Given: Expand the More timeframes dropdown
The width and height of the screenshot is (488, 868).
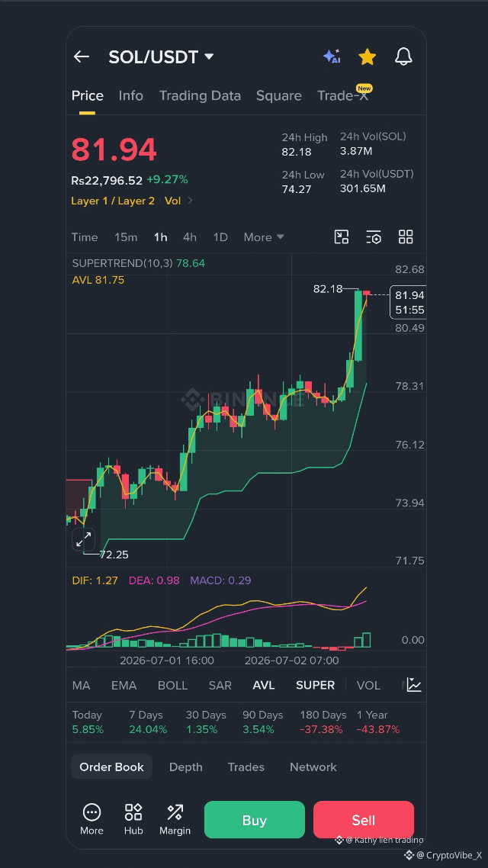Looking at the screenshot, I should (x=264, y=237).
